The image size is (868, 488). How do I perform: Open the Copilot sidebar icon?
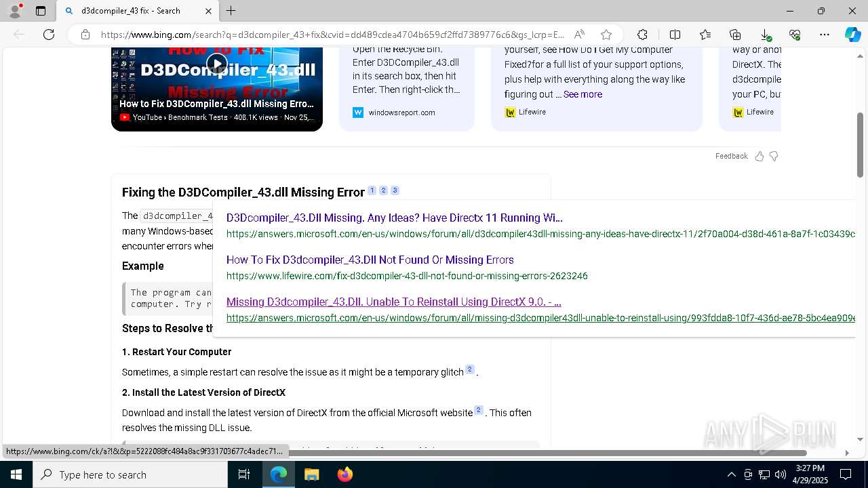point(852,35)
